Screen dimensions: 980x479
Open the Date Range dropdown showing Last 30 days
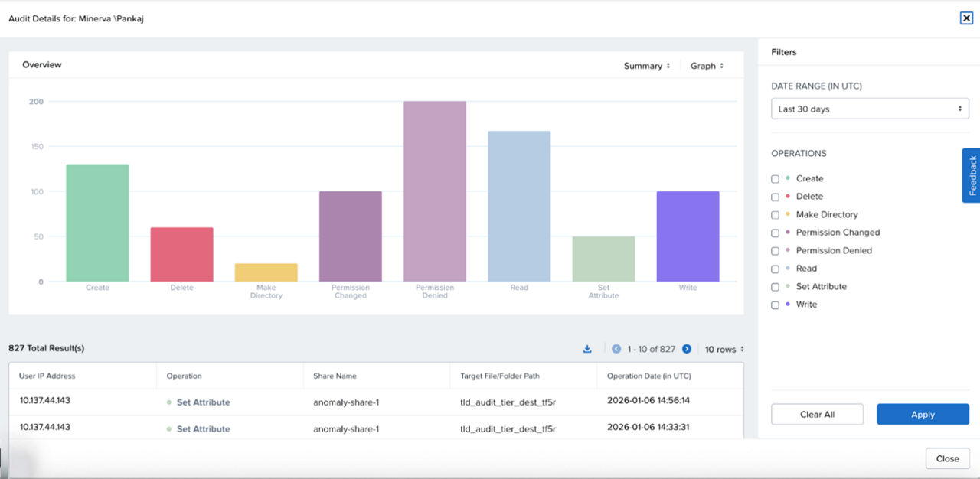(870, 109)
